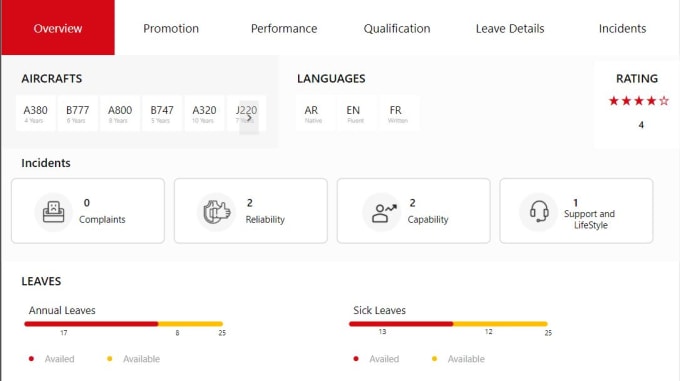Click the Annual Leaves label
Screen dimensions: 680x381
click(62, 310)
